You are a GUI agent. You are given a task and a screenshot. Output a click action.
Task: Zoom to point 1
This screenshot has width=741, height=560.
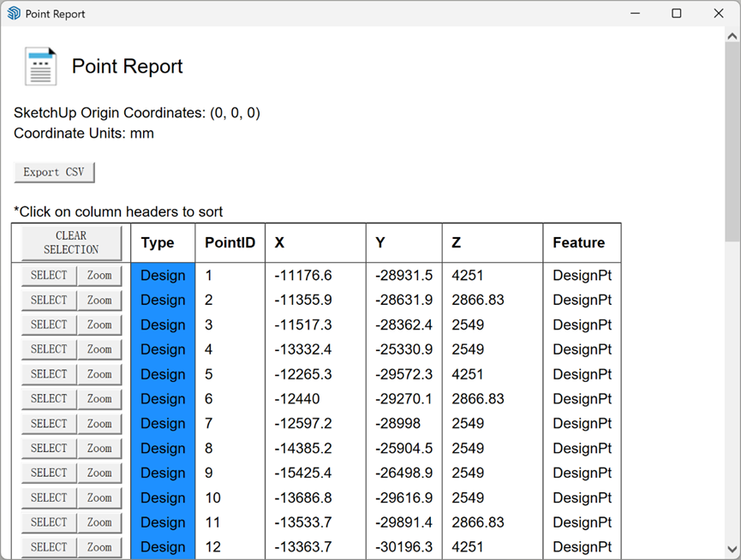click(x=99, y=275)
